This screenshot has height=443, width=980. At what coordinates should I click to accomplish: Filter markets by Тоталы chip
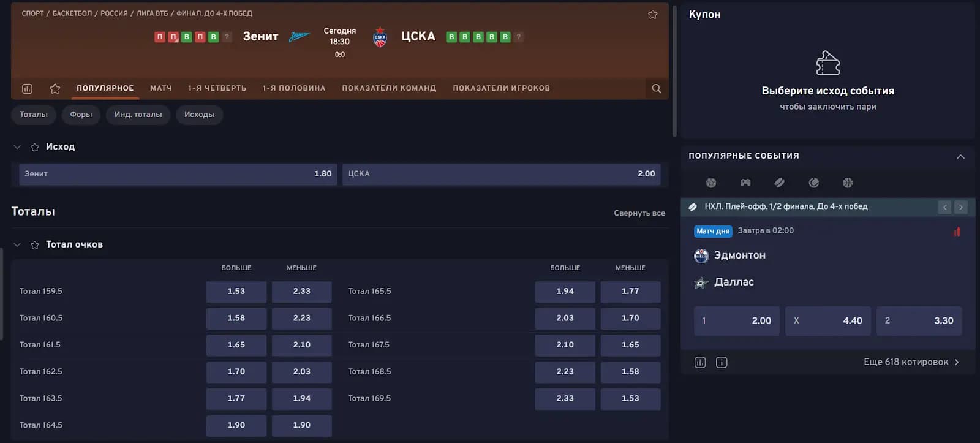(34, 115)
